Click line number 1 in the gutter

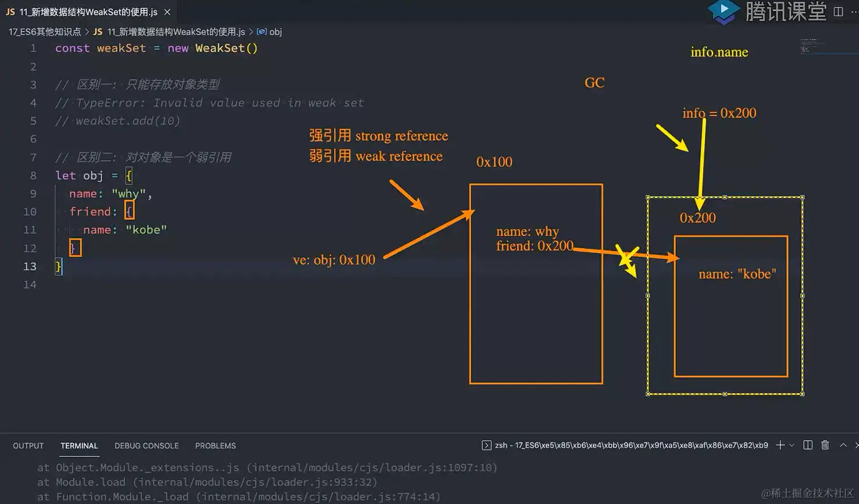[x=33, y=48]
